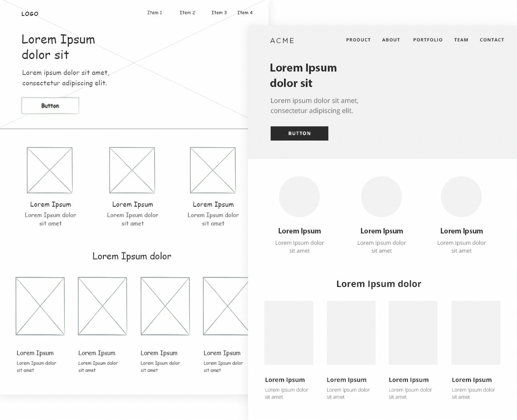Viewport: 517px width, 420px height.
Task: Click the LOGO in the wireframe header
Action: point(30,13)
